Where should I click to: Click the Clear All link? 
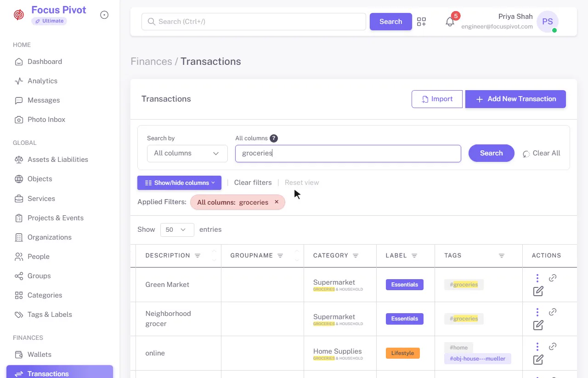(x=542, y=154)
